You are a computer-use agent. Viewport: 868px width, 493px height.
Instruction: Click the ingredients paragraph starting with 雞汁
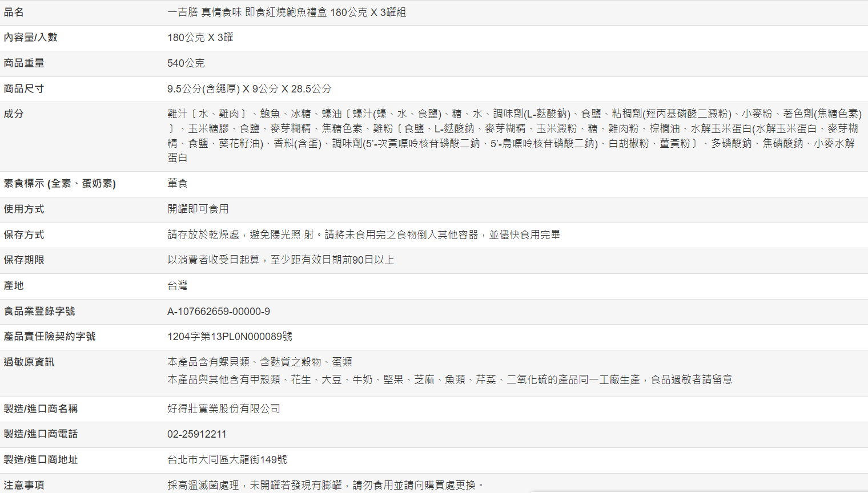(514, 136)
